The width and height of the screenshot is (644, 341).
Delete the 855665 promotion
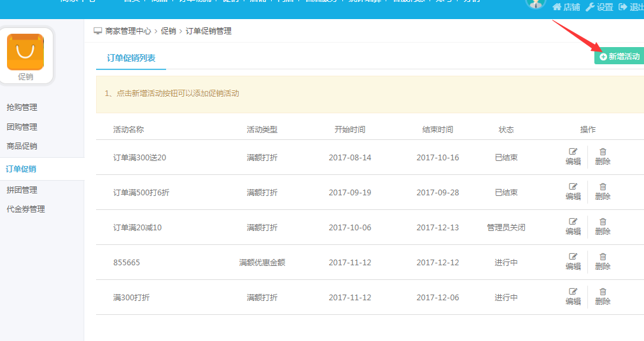pyautogui.click(x=603, y=261)
